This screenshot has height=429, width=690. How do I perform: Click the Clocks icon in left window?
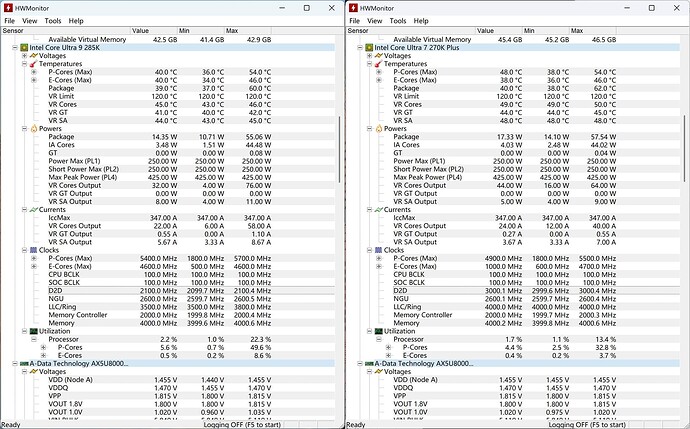[33, 250]
